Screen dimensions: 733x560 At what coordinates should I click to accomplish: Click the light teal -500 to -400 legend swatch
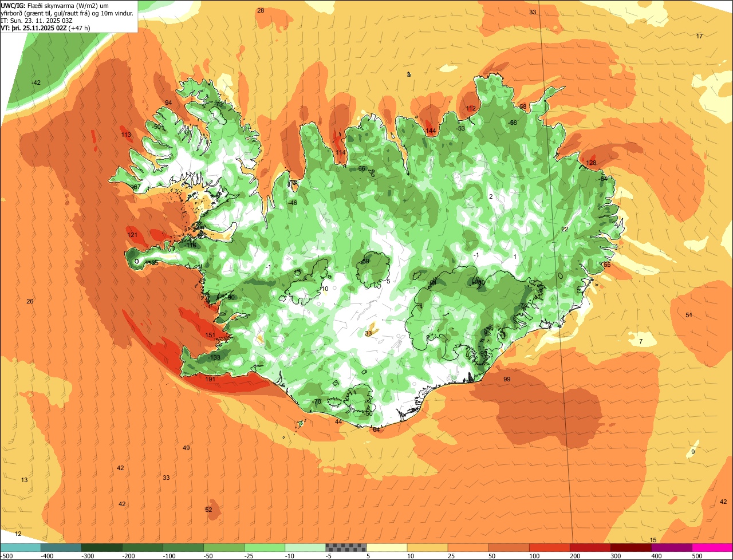coord(20,547)
